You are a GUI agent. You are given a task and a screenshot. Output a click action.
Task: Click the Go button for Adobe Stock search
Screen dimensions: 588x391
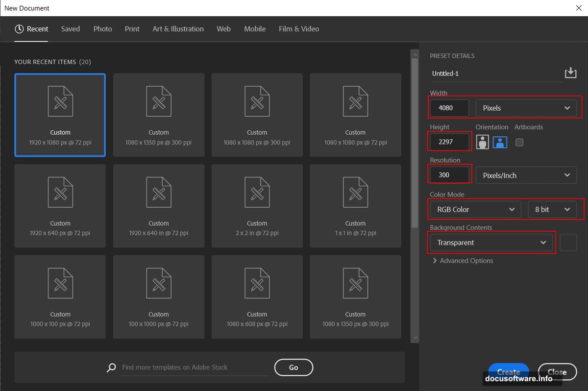294,367
